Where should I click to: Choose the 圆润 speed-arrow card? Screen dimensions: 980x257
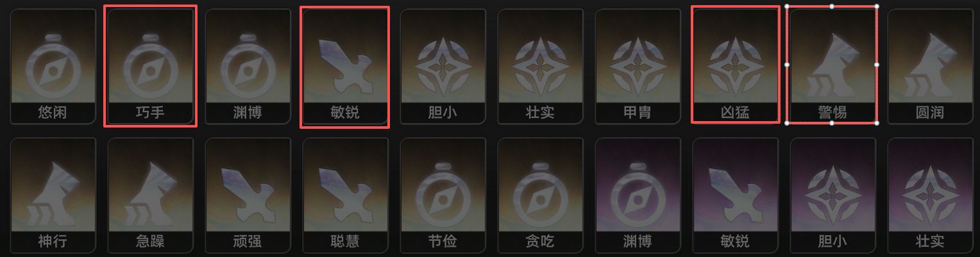930,67
